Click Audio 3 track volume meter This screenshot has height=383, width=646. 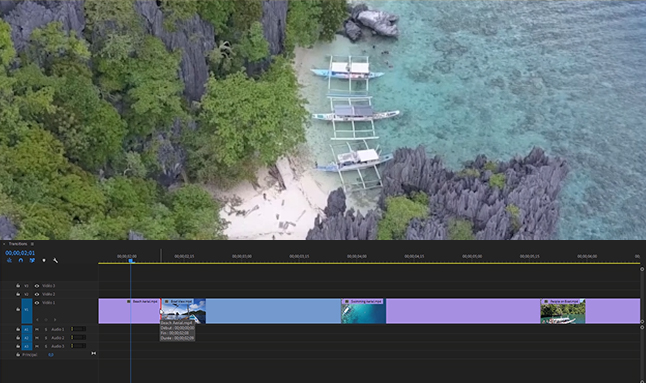point(78,346)
